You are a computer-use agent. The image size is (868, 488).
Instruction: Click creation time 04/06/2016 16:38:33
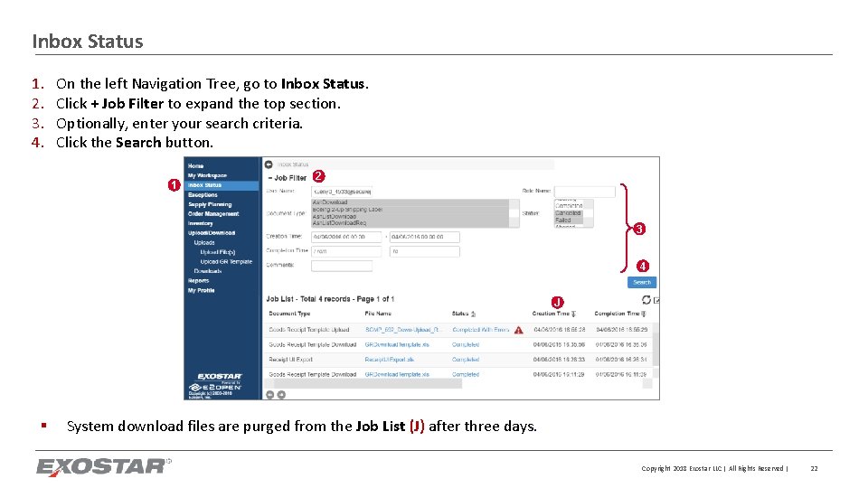click(559, 360)
